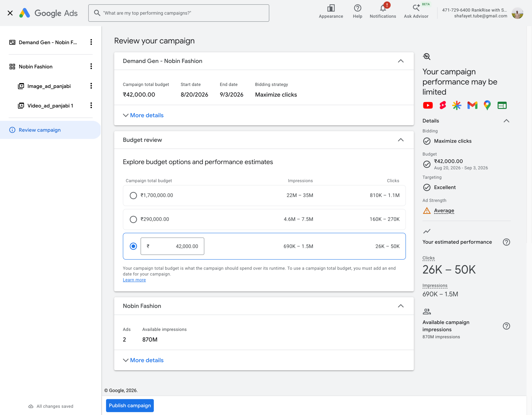The image size is (532, 415).
Task: Open options for Video_ad_panjabi 1
Action: [x=91, y=105]
